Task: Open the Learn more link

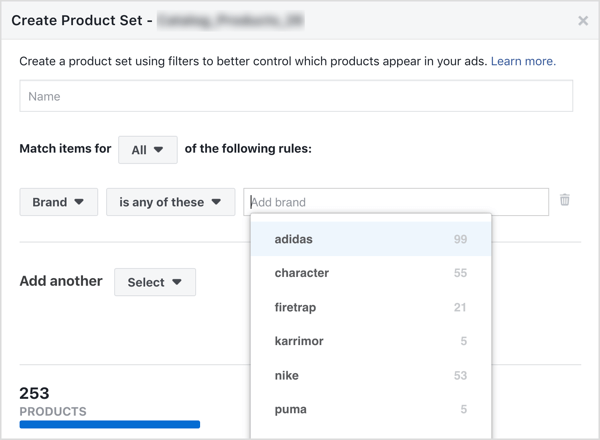Action: (x=523, y=61)
